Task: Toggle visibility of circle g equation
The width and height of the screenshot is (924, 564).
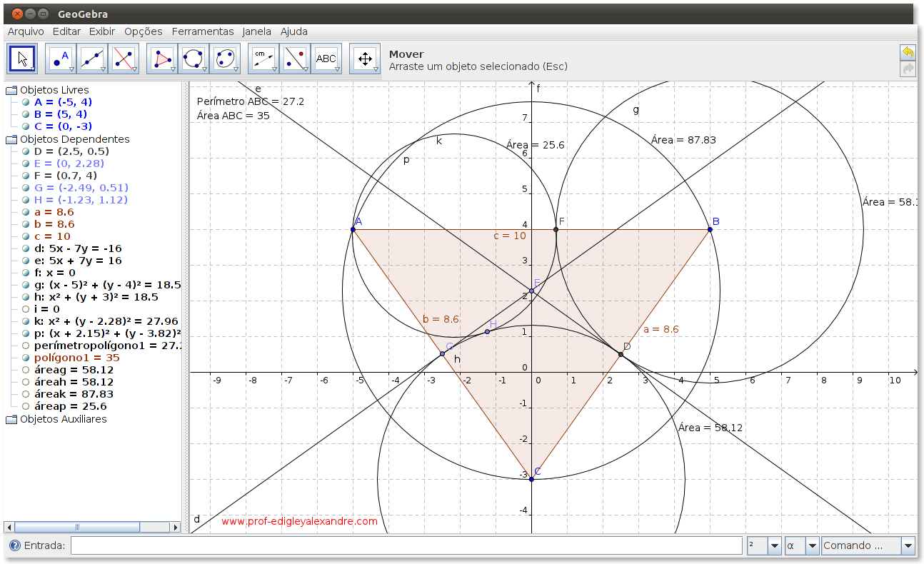Action: point(26,285)
